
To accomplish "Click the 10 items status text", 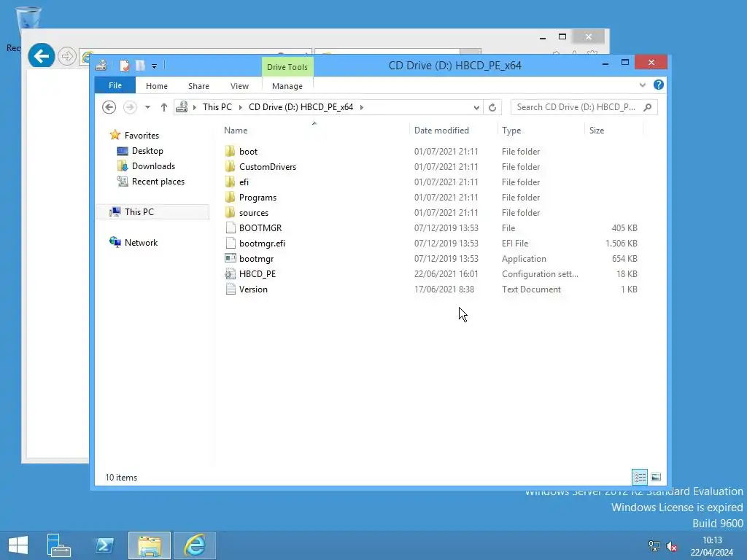I will pyautogui.click(x=121, y=477).
